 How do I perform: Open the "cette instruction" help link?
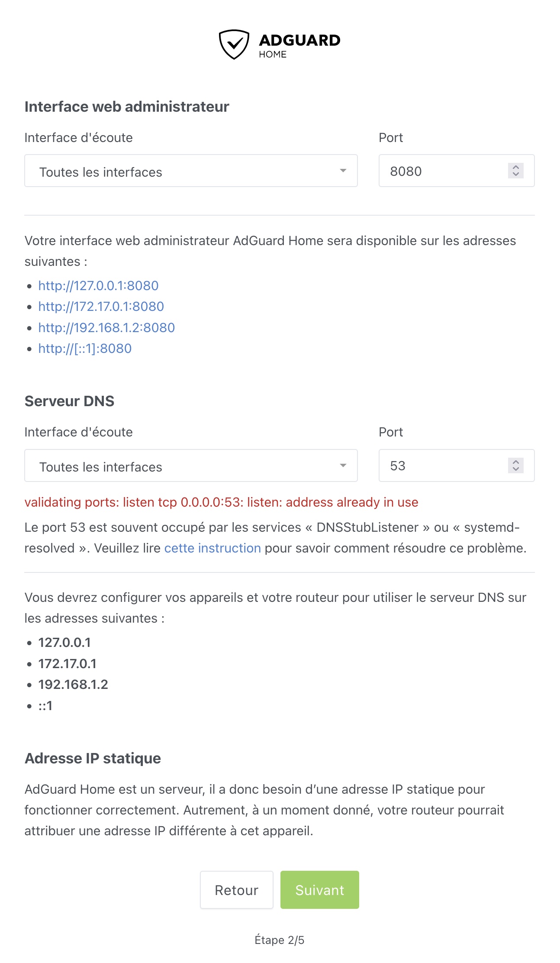[212, 548]
